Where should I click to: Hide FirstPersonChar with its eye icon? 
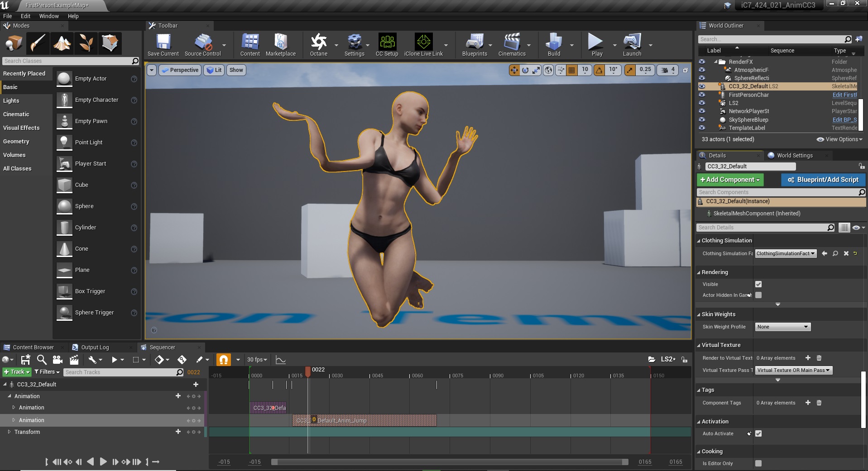click(x=702, y=95)
